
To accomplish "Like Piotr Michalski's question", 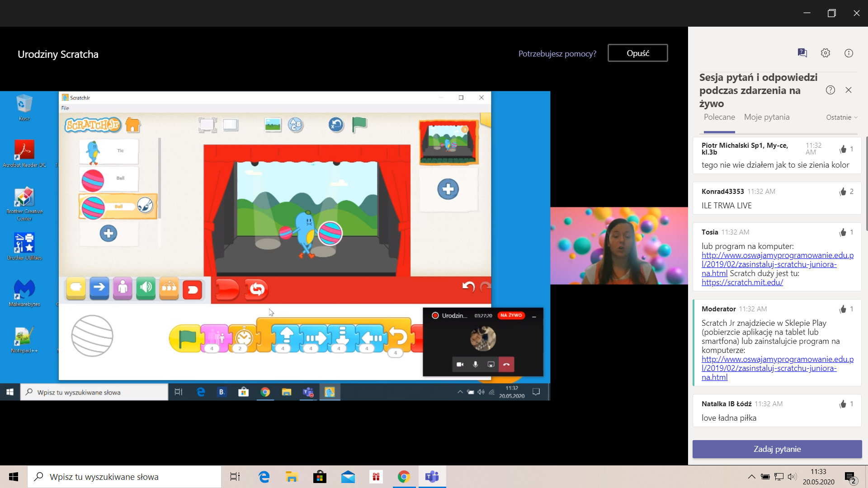I will [843, 149].
